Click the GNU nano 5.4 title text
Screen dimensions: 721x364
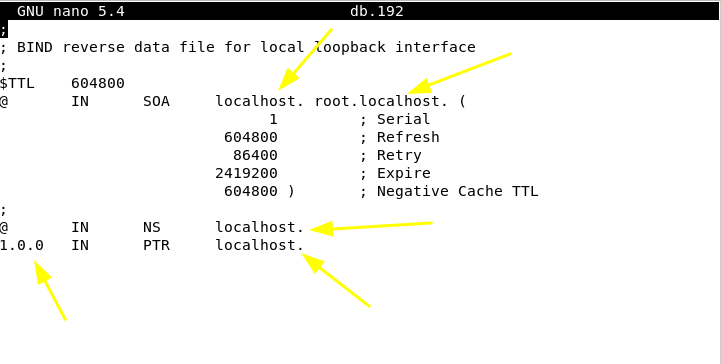coord(71,11)
